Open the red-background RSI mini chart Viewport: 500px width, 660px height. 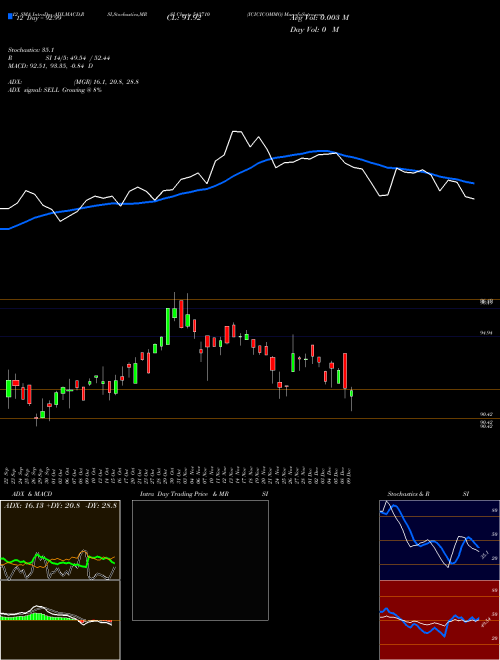click(439, 620)
